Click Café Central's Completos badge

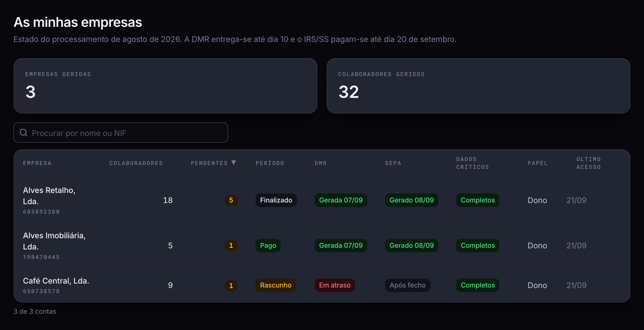478,285
